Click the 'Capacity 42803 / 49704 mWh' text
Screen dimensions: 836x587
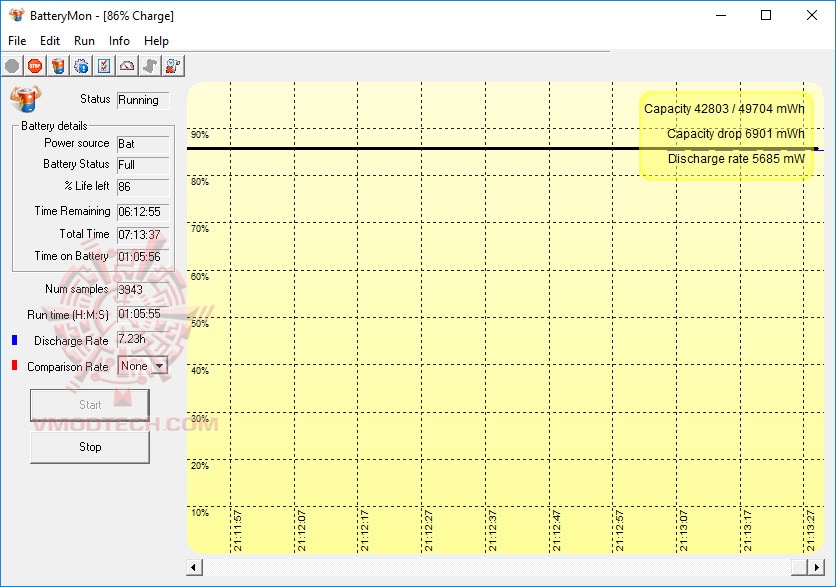pyautogui.click(x=724, y=109)
